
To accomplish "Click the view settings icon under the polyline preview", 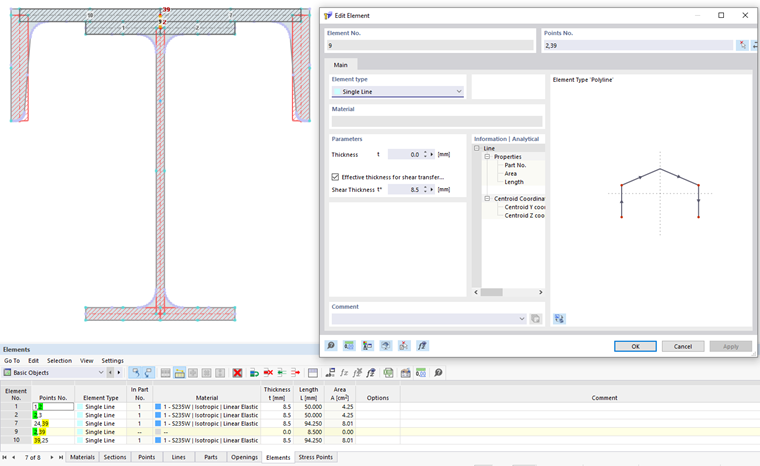I will tap(559, 319).
